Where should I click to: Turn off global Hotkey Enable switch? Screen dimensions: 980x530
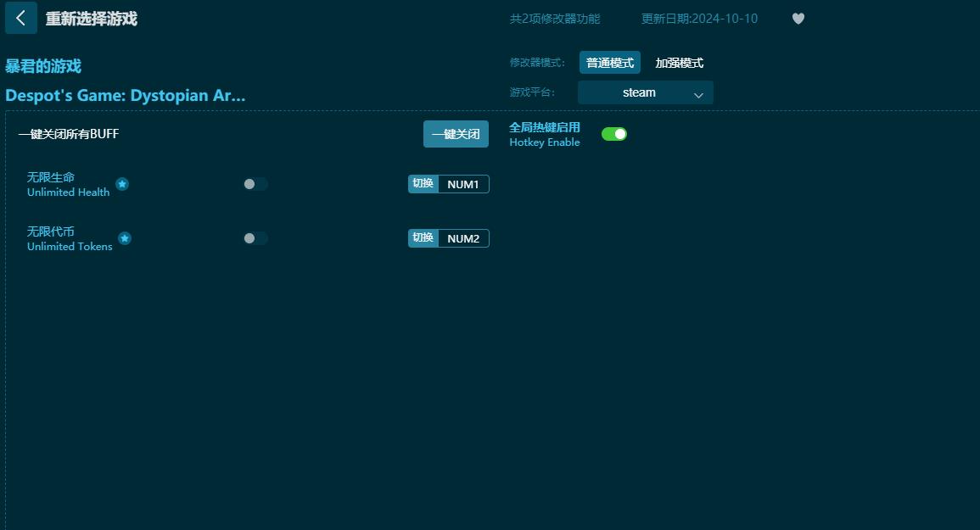[x=613, y=134]
